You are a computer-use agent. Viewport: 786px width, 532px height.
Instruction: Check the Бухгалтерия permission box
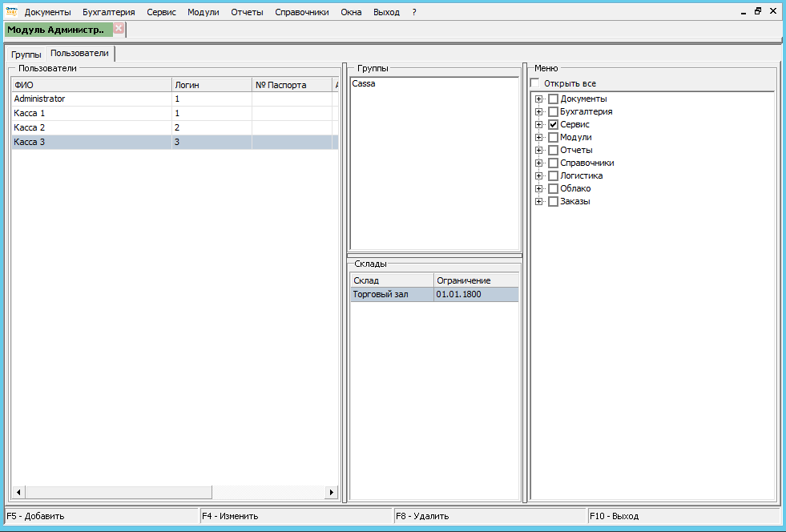[553, 112]
